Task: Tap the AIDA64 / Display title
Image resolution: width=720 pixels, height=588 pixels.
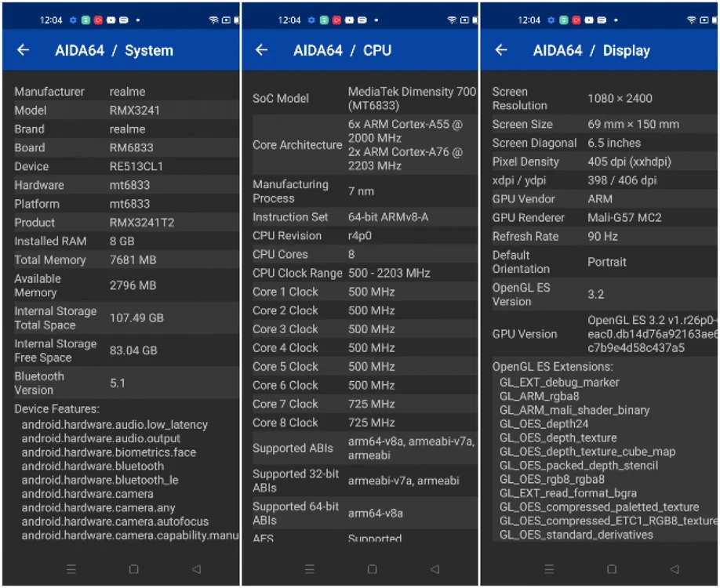Action: [591, 50]
